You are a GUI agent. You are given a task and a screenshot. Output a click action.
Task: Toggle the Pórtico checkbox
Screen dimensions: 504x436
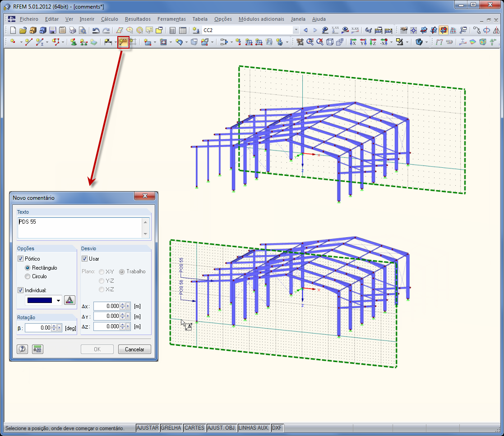(21, 259)
